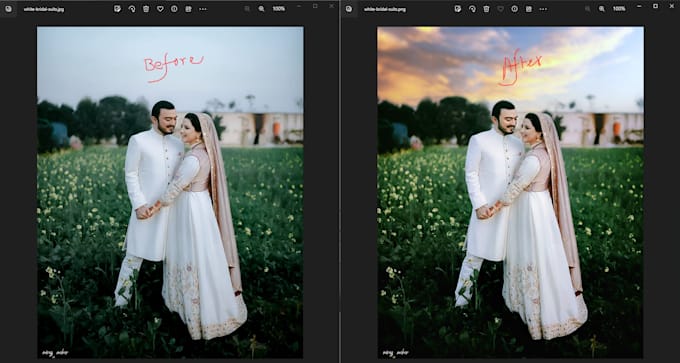Viewport: 680px width, 363px height.
Task: Click Edit image icon in right window
Action: [458, 9]
